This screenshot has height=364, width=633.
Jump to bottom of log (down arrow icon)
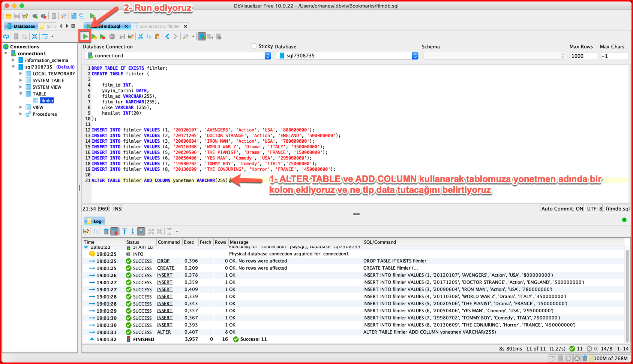click(133, 231)
